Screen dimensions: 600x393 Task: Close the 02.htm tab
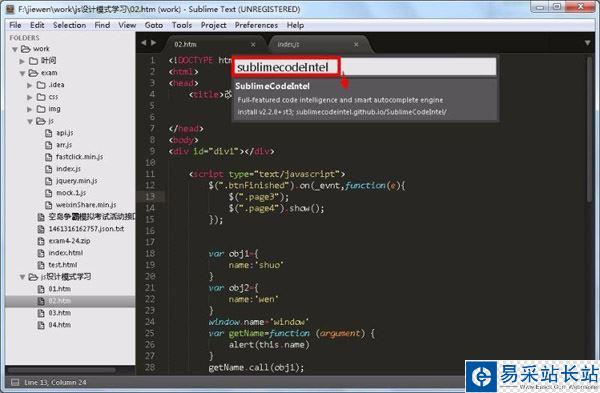253,45
